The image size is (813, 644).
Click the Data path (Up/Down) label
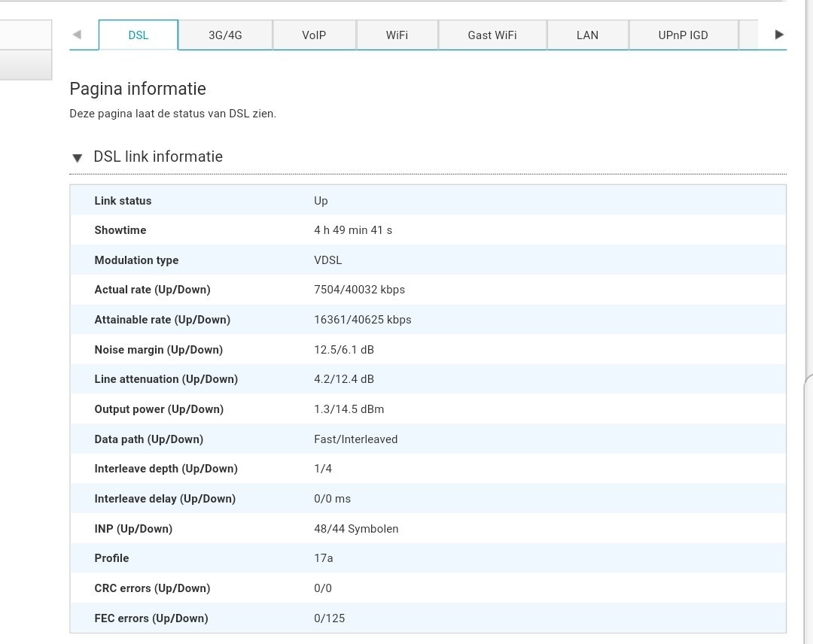149,439
